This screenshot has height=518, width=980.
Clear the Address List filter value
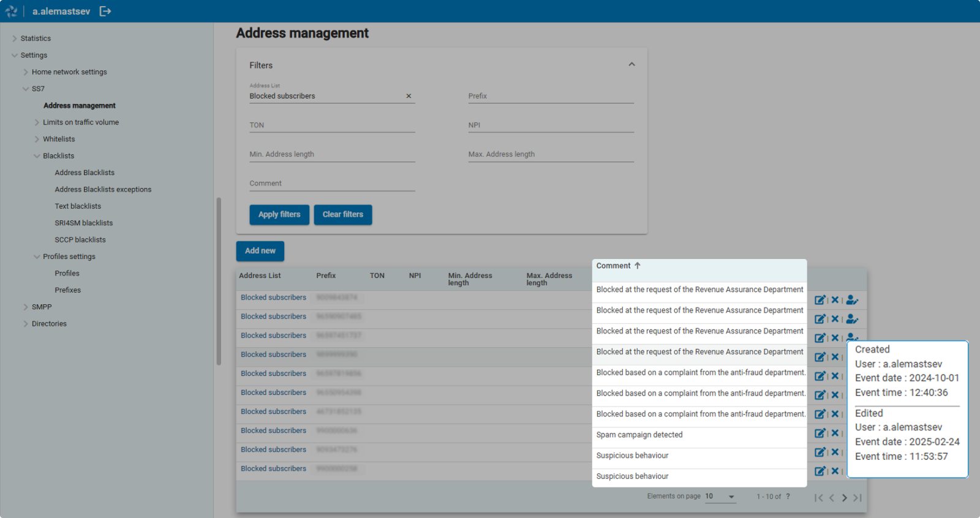click(x=409, y=96)
